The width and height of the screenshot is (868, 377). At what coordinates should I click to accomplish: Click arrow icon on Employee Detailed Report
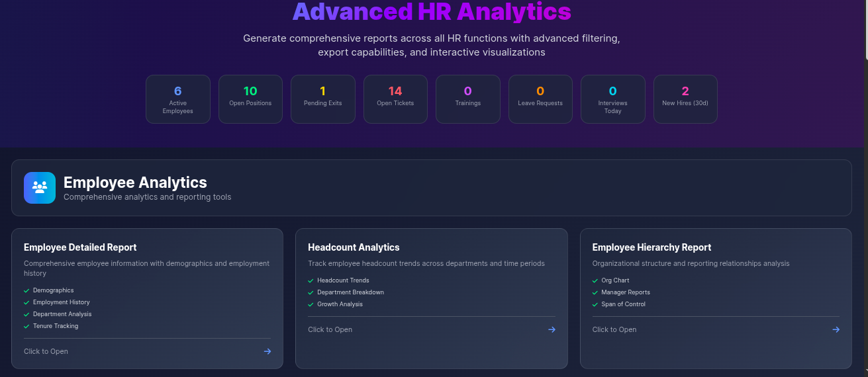[x=267, y=351]
